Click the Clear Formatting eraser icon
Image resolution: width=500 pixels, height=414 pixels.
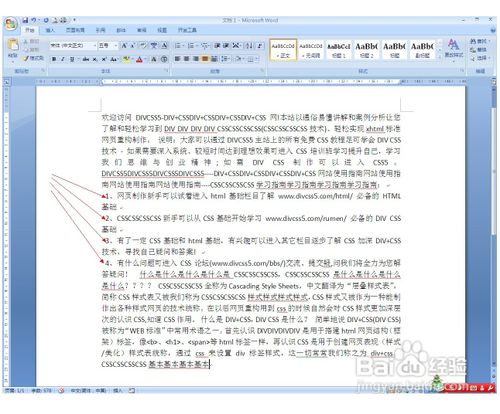[143, 46]
